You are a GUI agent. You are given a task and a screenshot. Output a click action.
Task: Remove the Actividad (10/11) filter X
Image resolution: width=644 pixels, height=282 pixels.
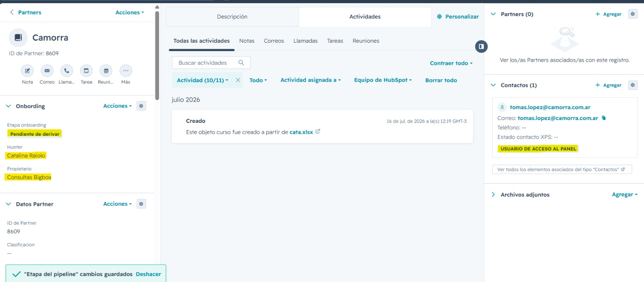[238, 80]
